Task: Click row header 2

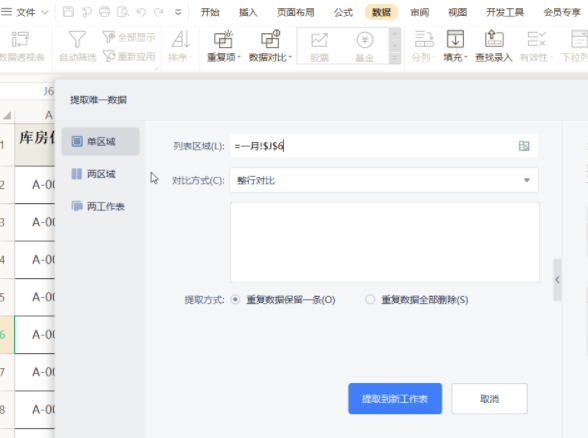Action: [7, 185]
